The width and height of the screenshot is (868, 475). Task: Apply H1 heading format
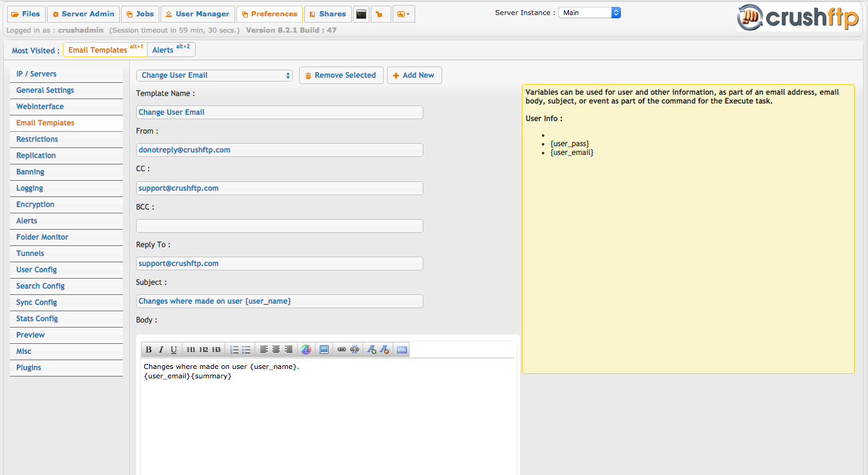tap(191, 350)
